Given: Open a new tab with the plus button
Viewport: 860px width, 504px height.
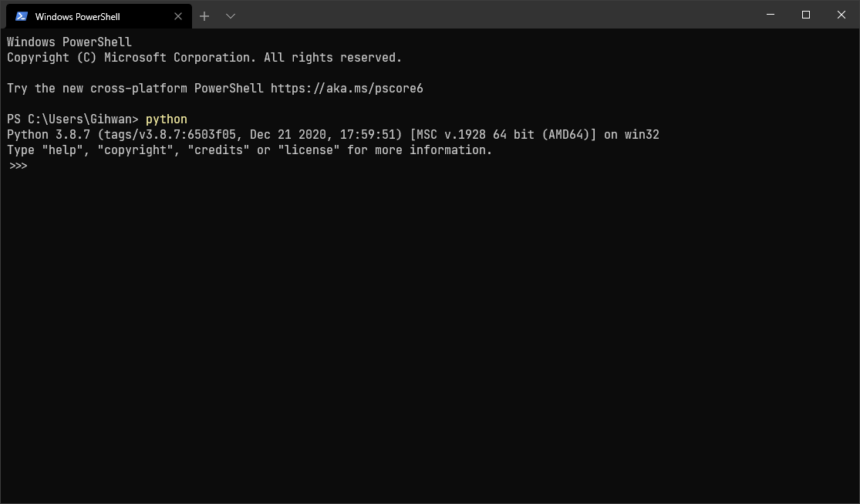Looking at the screenshot, I should [x=204, y=16].
